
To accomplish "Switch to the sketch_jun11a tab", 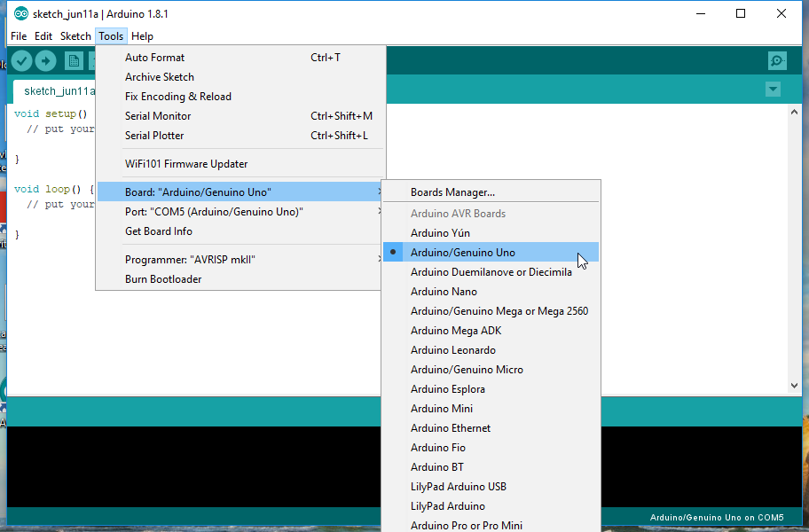I will pyautogui.click(x=55, y=91).
